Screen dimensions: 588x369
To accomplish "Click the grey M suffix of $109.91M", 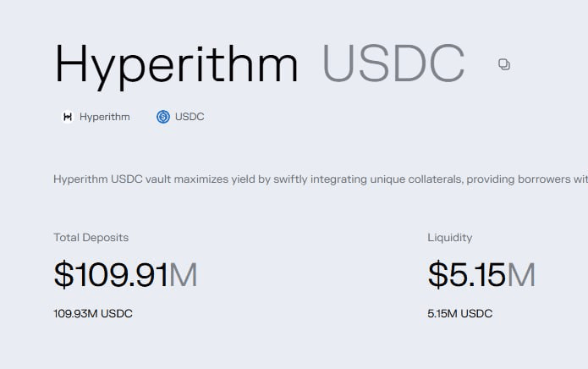I will coord(184,275).
